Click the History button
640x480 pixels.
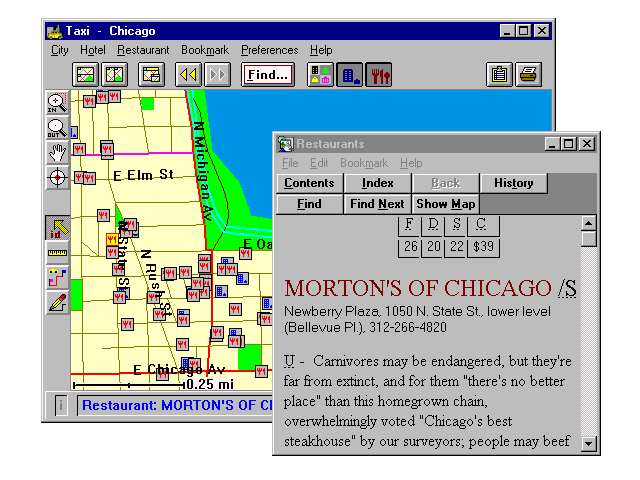[513, 183]
